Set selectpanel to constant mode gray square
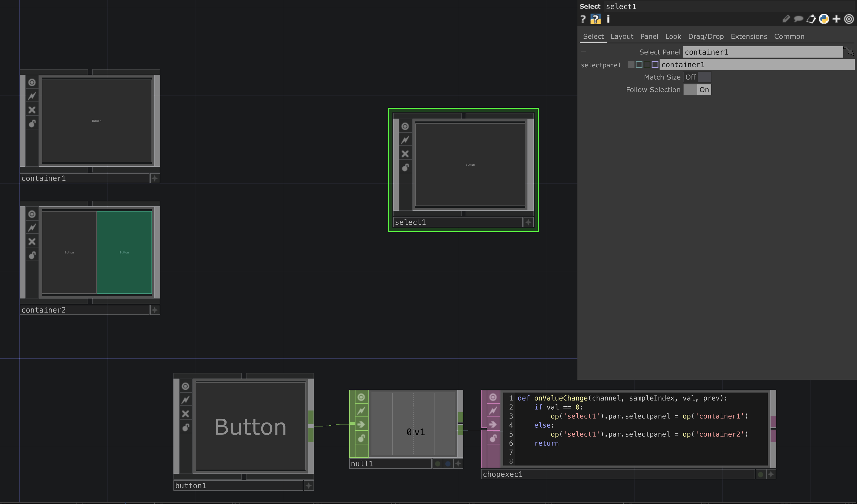This screenshot has width=857, height=504. point(631,65)
